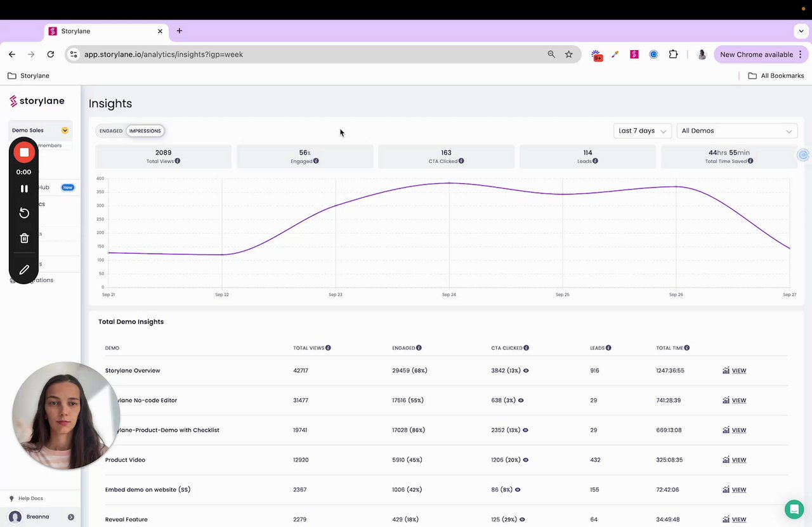Open the blue C circle extension
Screen dimensions: 812x527
[x=653, y=55]
